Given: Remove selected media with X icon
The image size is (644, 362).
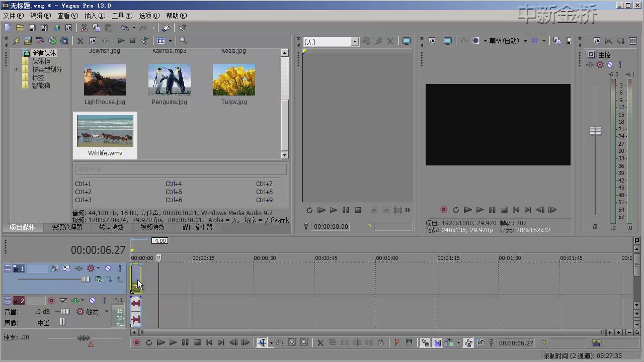Looking at the screenshot, I should (80, 41).
